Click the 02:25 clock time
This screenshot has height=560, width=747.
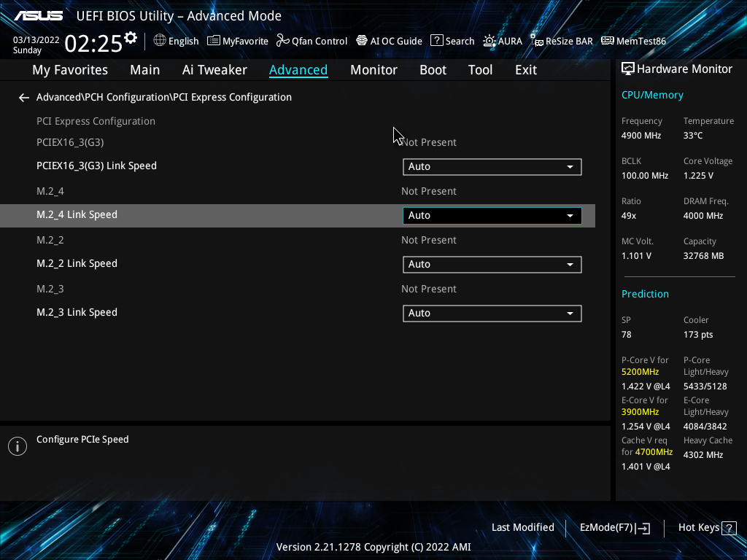tap(93, 43)
